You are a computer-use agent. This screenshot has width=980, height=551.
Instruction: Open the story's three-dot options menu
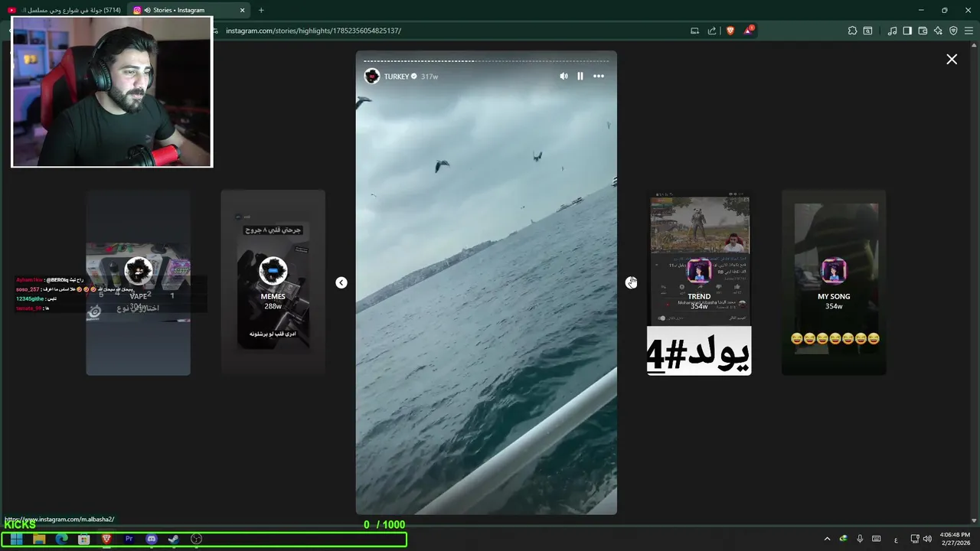click(599, 77)
